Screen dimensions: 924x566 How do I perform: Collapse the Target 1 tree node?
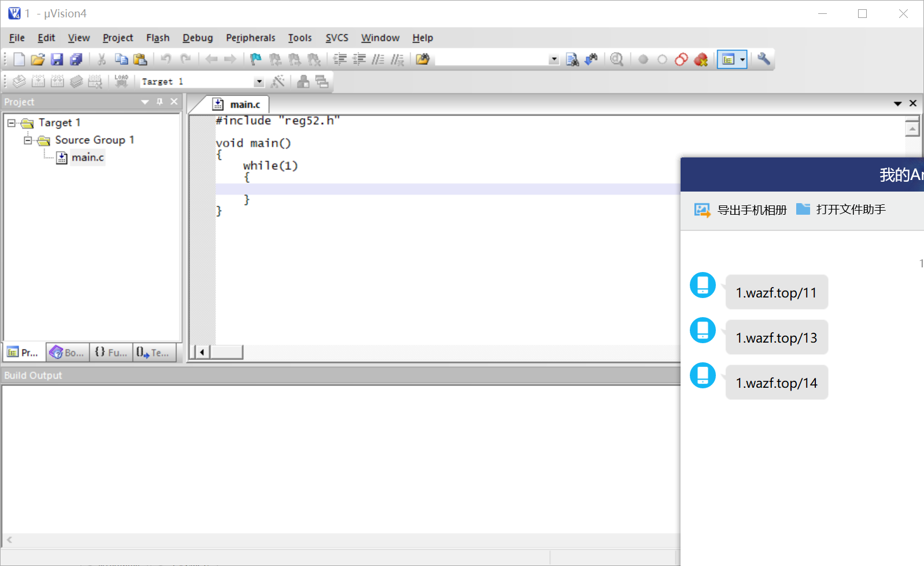pyautogui.click(x=11, y=123)
